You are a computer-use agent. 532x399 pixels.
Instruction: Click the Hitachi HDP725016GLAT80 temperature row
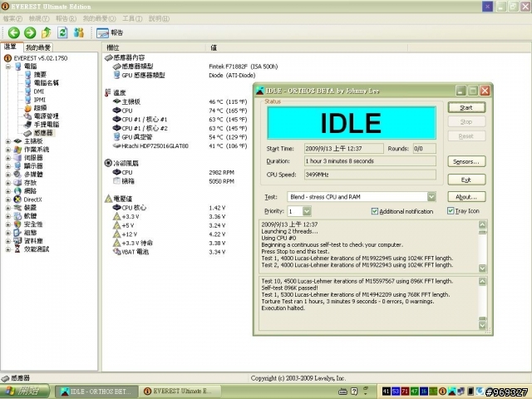click(180, 146)
